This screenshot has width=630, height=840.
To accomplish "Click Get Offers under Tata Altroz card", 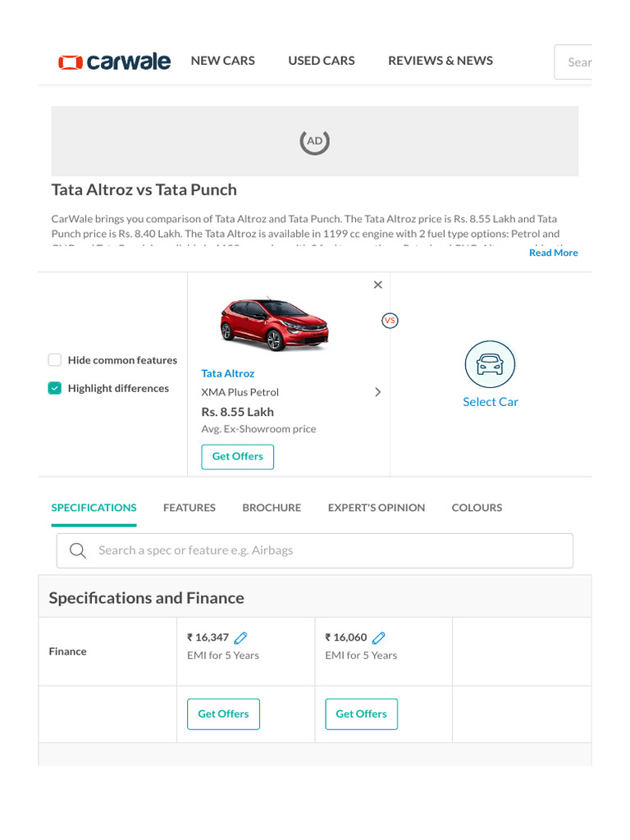I will coord(237,456).
